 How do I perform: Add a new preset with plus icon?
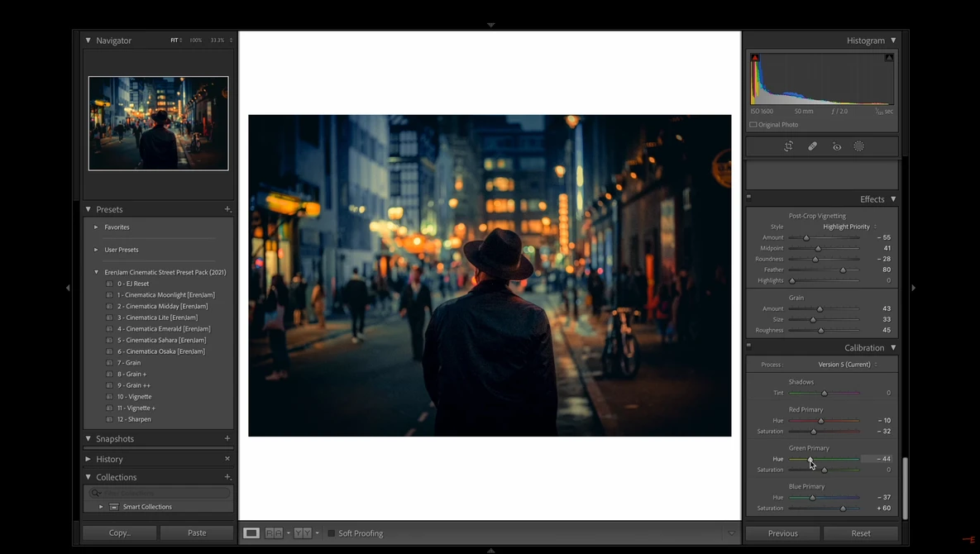[227, 209]
